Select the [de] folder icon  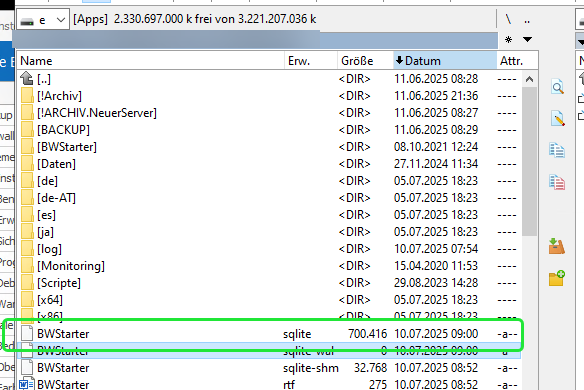27,181
